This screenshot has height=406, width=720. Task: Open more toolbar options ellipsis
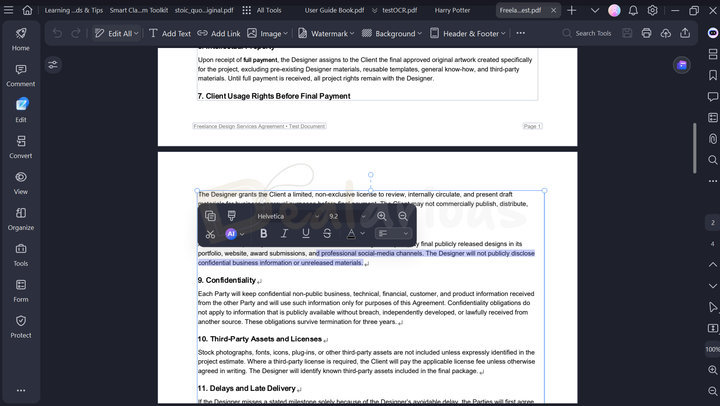[520, 33]
